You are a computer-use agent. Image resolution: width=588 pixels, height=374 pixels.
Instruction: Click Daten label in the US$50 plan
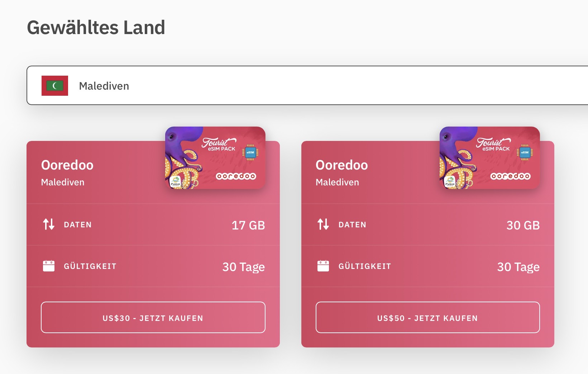pyautogui.click(x=352, y=225)
